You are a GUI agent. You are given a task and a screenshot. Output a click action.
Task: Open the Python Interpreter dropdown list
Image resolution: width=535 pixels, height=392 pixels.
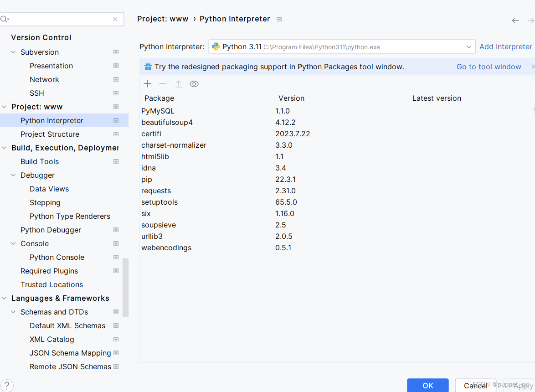468,46
